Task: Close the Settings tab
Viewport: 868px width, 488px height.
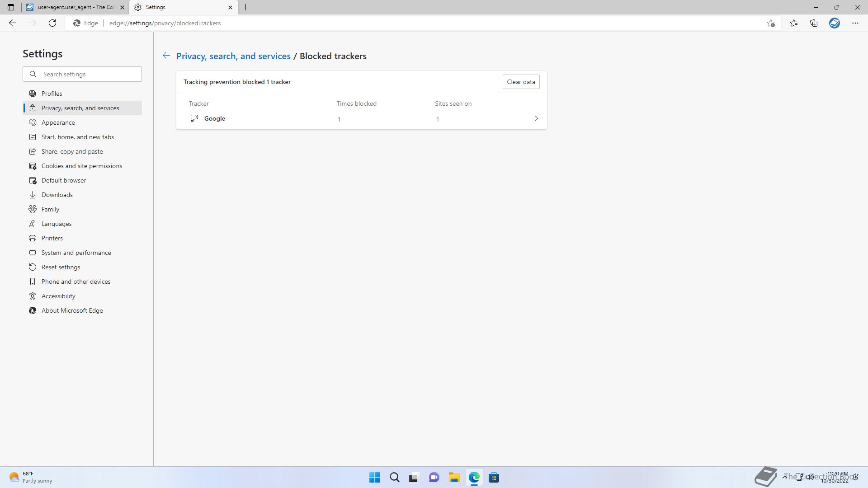Action: tap(230, 7)
